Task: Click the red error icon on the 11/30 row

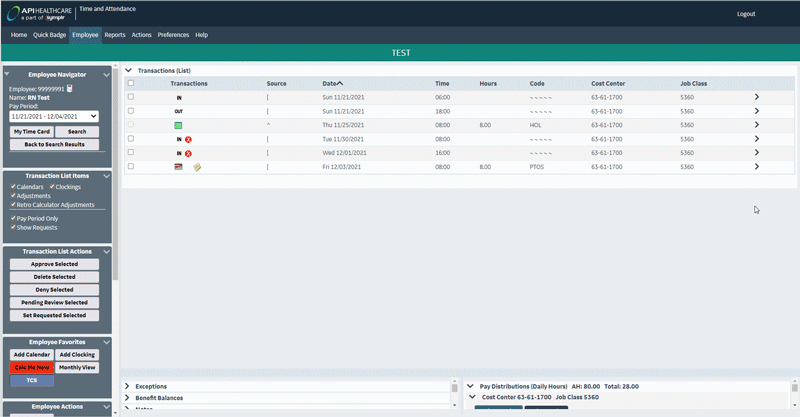Action: [188, 139]
